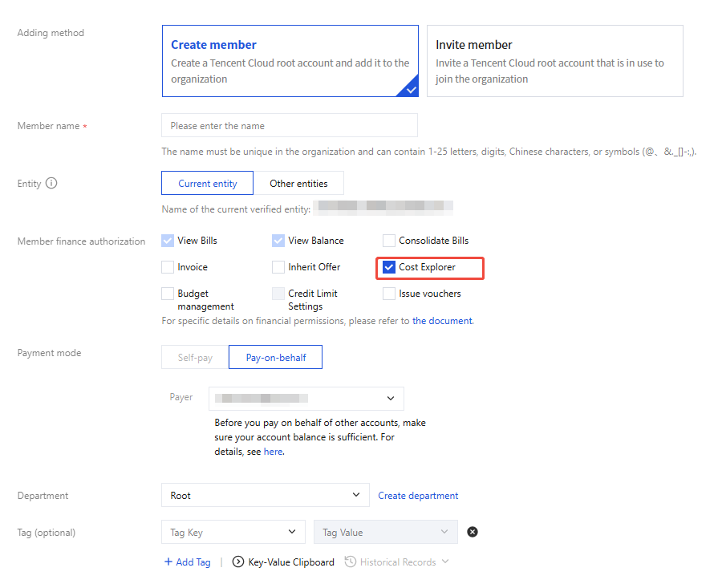Enable the Consolidate Bills checkbox

(389, 241)
